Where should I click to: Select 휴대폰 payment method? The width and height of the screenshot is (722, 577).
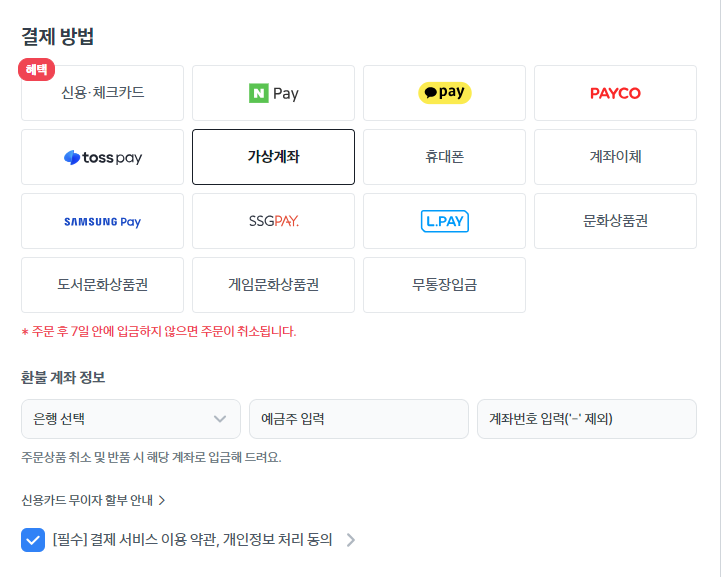444,157
